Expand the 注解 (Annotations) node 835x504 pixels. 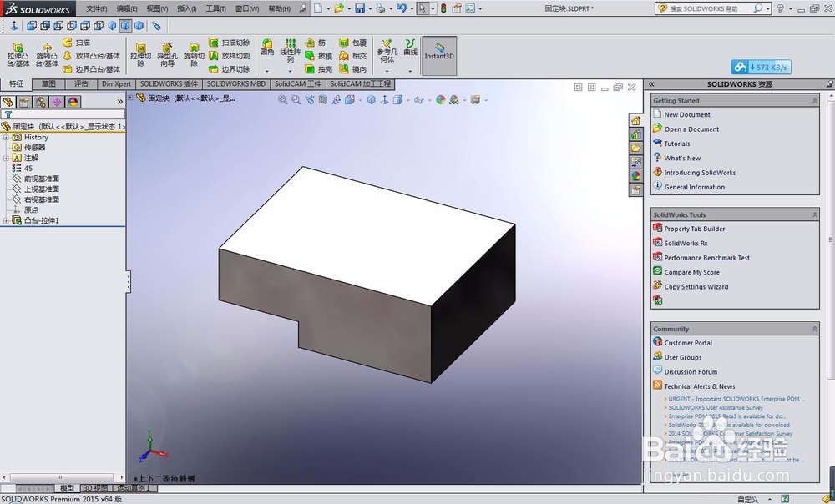[x=6, y=158]
